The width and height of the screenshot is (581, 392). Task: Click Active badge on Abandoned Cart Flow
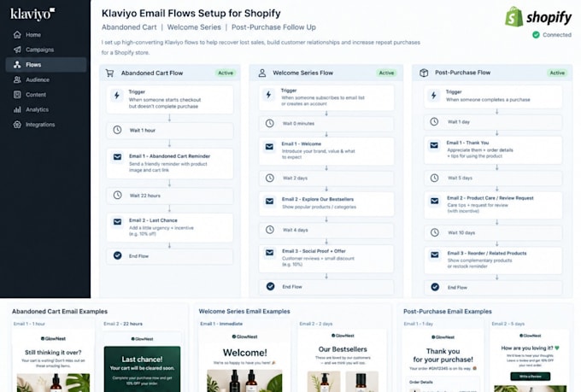pos(226,73)
